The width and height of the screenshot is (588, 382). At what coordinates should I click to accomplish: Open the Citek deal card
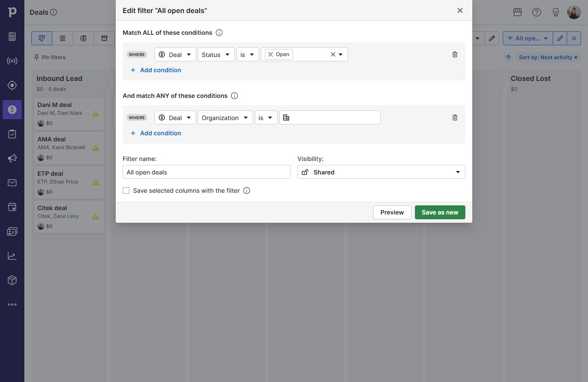click(x=69, y=217)
